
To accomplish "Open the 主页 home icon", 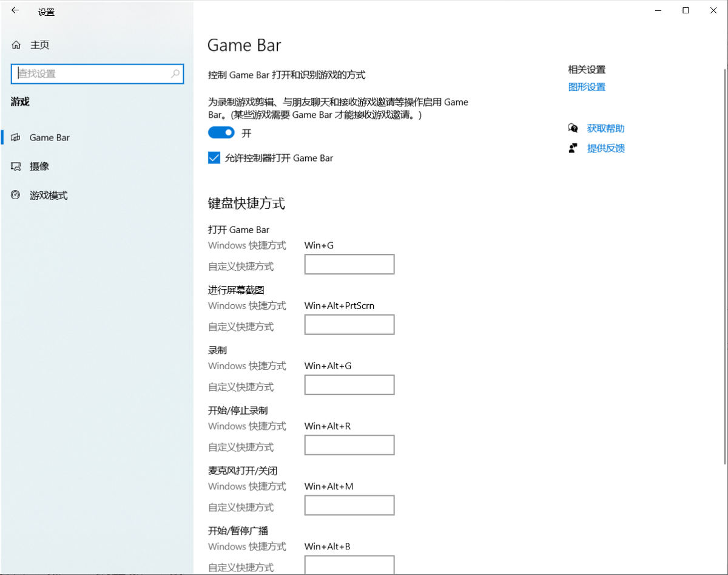I will (16, 45).
